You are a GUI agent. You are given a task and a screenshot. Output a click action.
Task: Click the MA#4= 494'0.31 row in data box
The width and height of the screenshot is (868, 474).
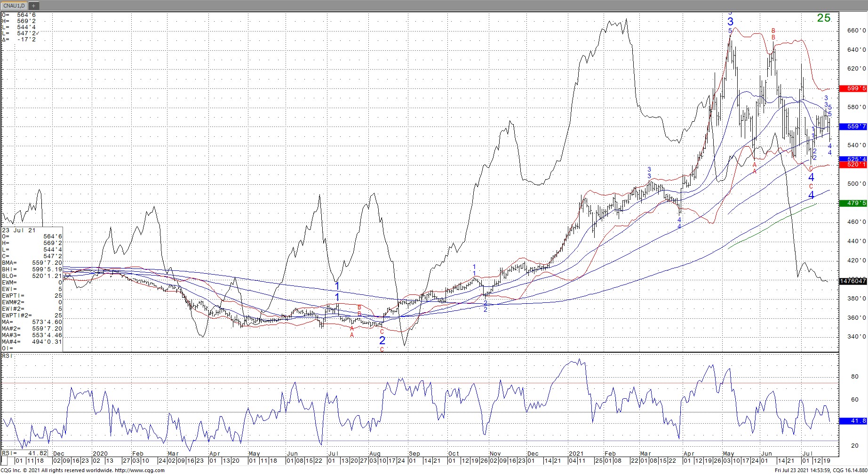32,342
